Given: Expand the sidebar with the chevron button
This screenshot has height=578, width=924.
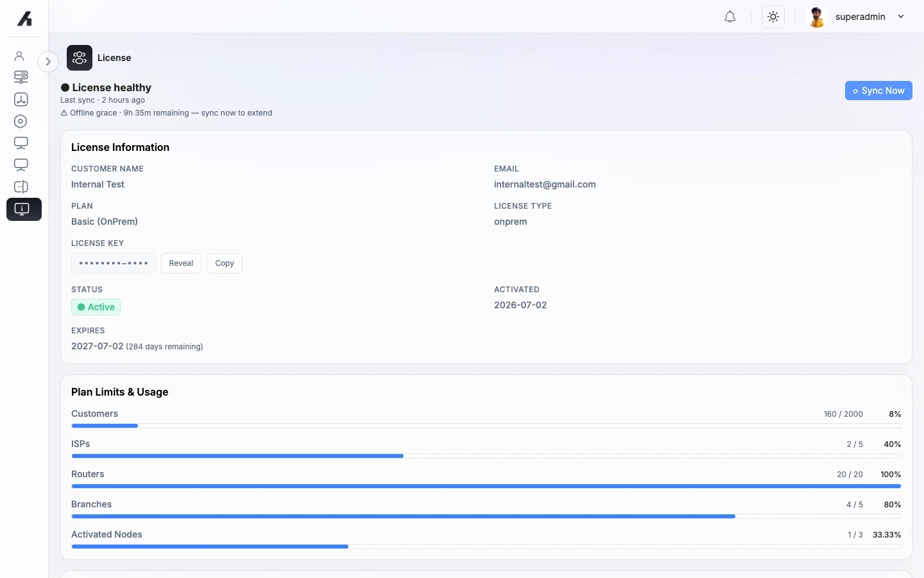Looking at the screenshot, I should [x=48, y=62].
